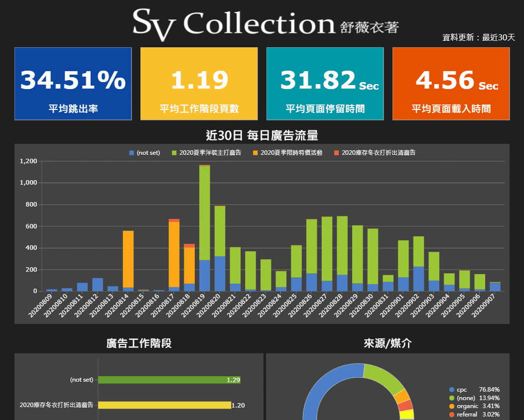Select the green (not set) 1.29 horizontal bar

(x=169, y=380)
